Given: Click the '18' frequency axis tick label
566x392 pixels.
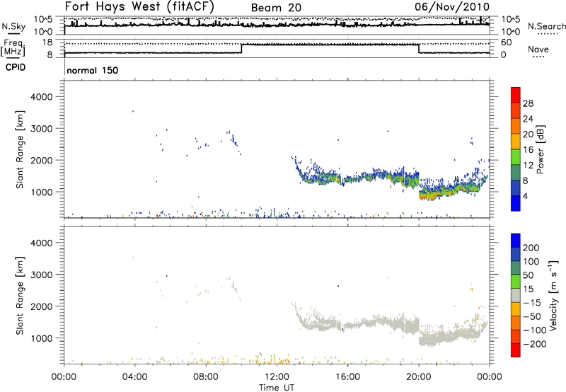Looking at the screenshot, I should pyautogui.click(x=47, y=42).
